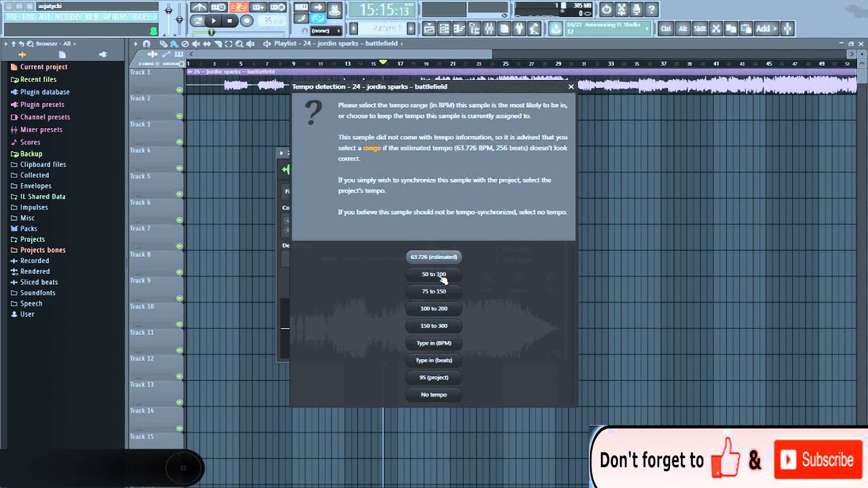Toggle the Playlist snap magnet icon
Screen dimensions: 868x488
point(146,44)
